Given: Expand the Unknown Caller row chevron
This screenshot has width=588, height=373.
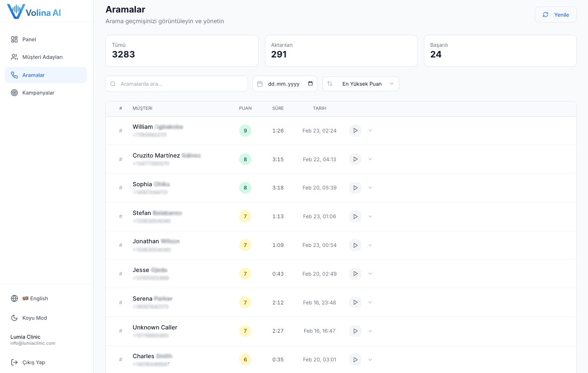Looking at the screenshot, I should click(x=370, y=331).
